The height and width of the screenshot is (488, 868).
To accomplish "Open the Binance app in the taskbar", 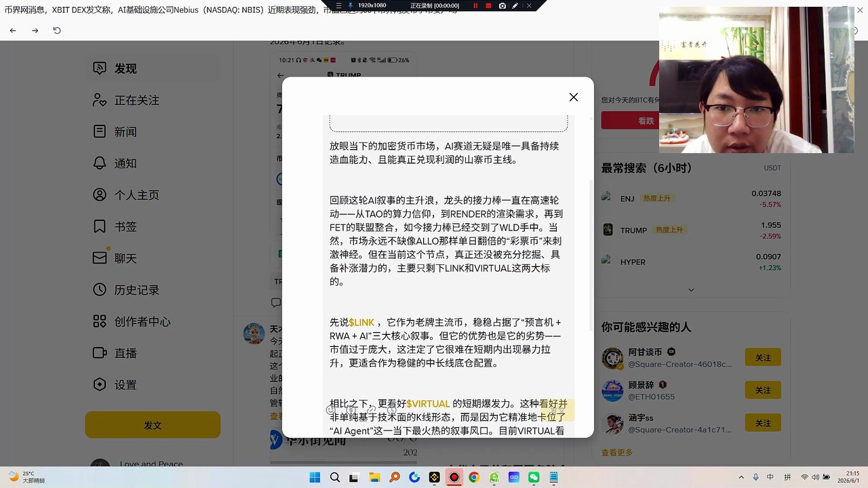I will pos(434,478).
